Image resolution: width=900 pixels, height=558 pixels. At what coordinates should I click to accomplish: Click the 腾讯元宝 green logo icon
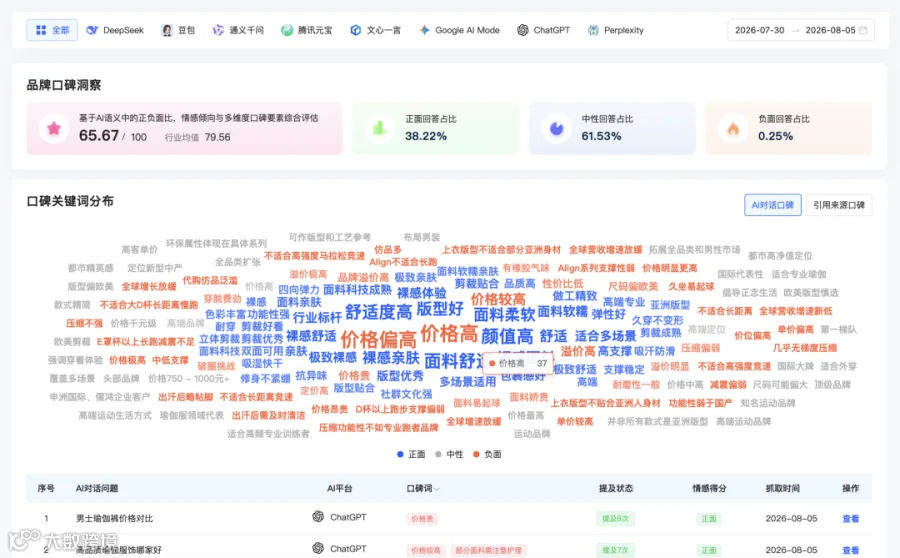[x=286, y=30]
